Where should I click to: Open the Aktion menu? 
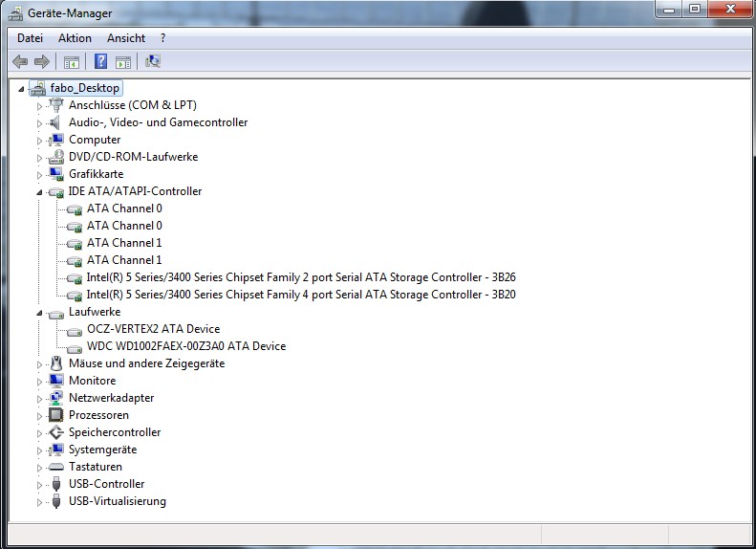tap(75, 38)
